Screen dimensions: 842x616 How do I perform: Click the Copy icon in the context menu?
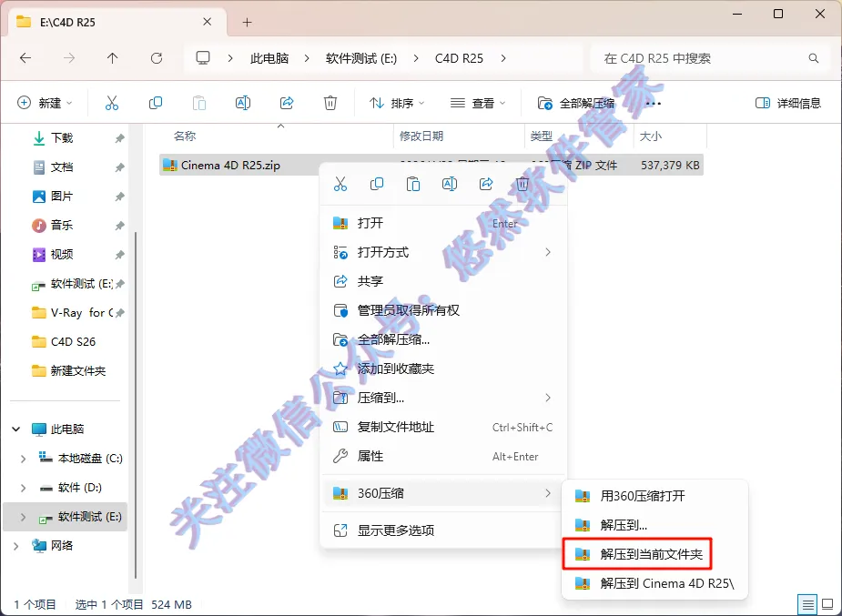pyautogui.click(x=377, y=184)
